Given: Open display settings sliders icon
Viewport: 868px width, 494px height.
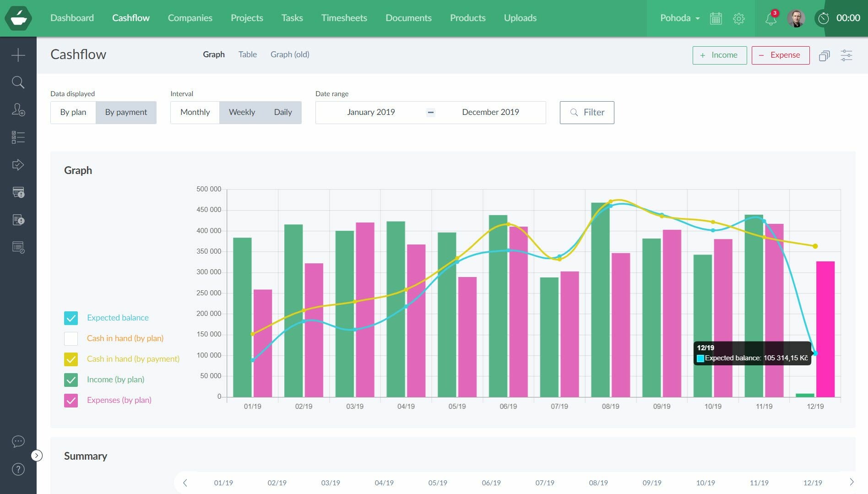Looking at the screenshot, I should 846,55.
